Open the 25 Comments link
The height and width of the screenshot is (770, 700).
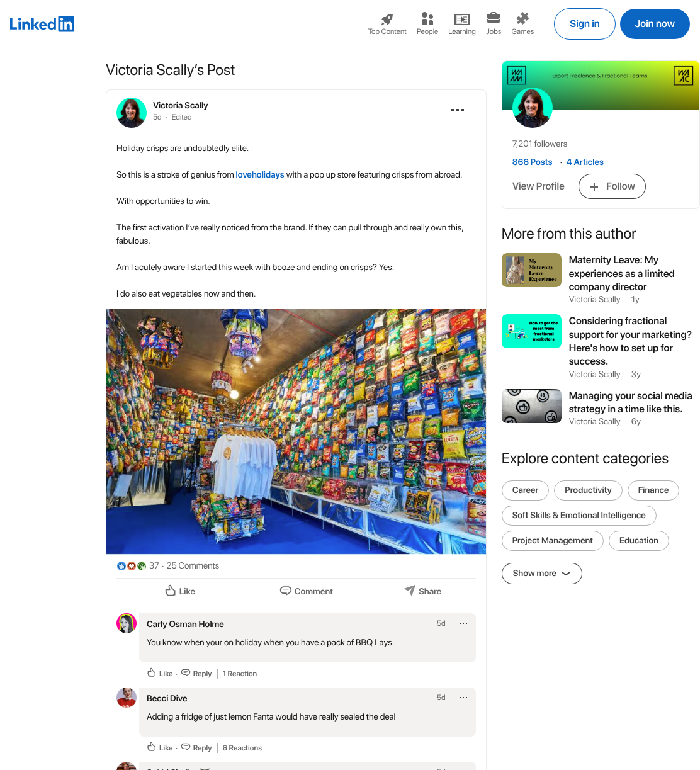193,565
